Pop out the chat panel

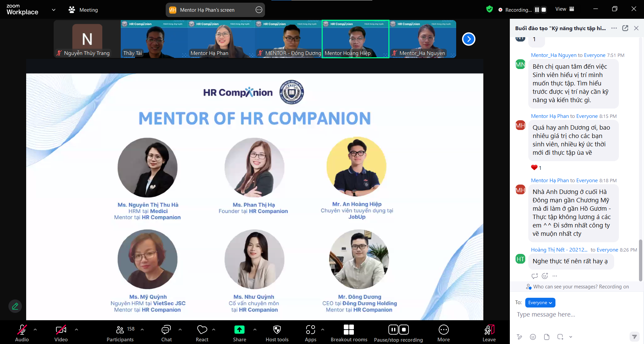[625, 28]
